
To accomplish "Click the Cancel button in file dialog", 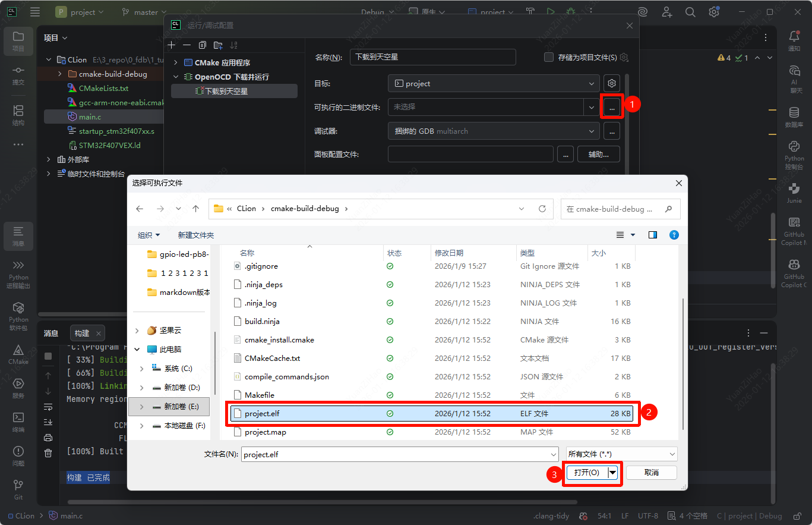I will [652, 472].
